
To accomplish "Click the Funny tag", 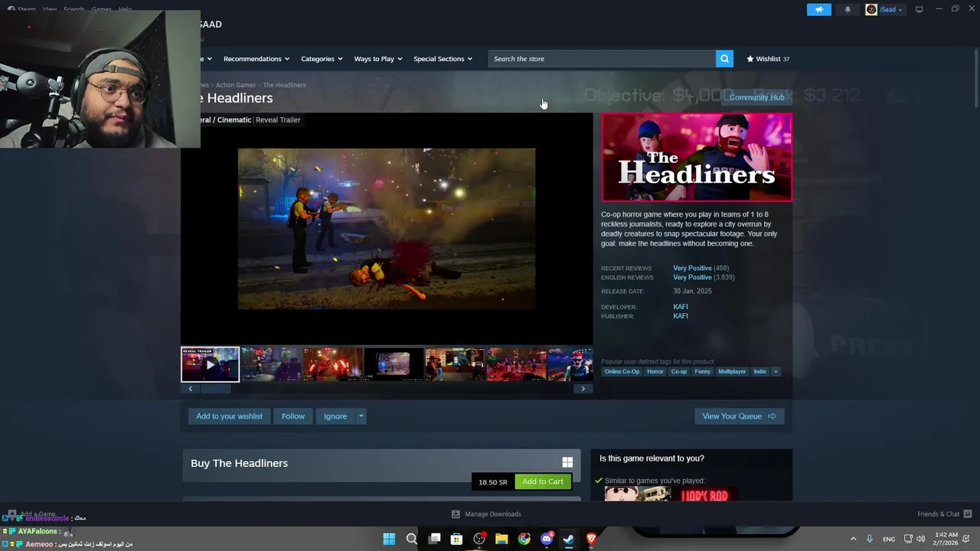I will click(702, 372).
